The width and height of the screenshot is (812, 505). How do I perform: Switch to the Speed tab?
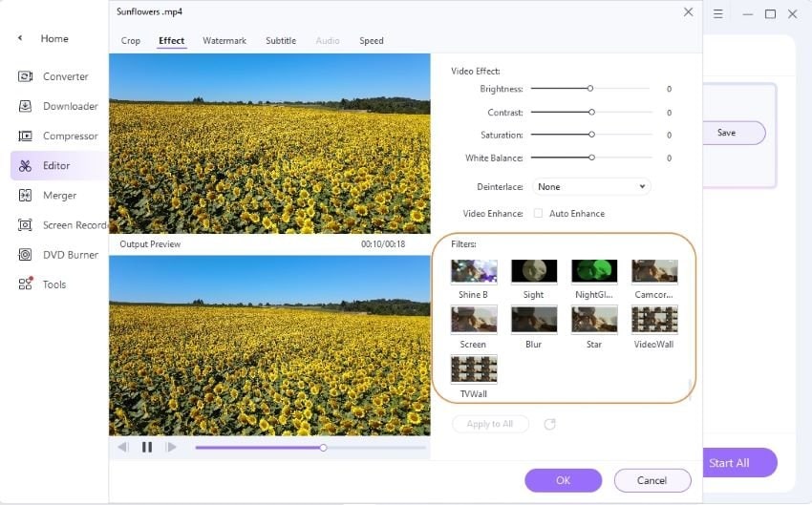[372, 40]
